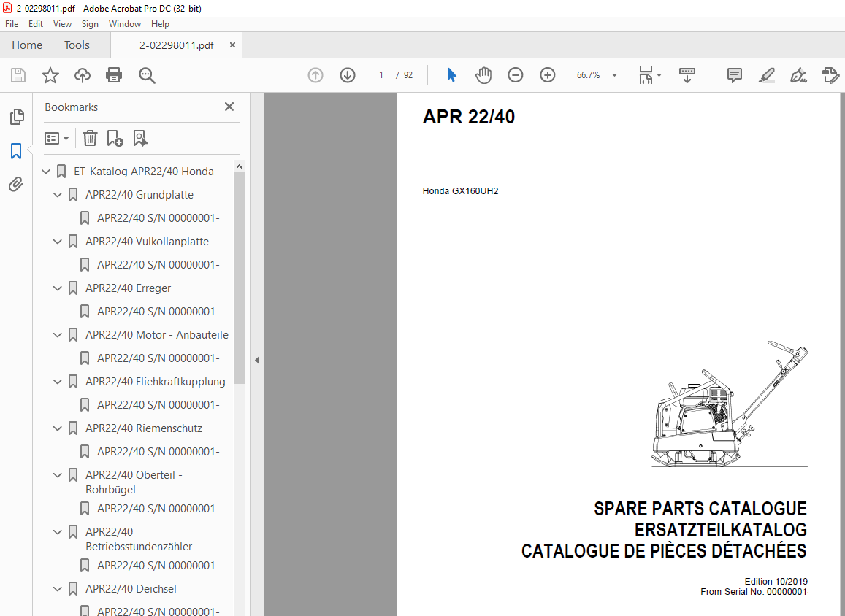This screenshot has height=616, width=845.
Task: Open the View menu
Action: click(x=62, y=23)
